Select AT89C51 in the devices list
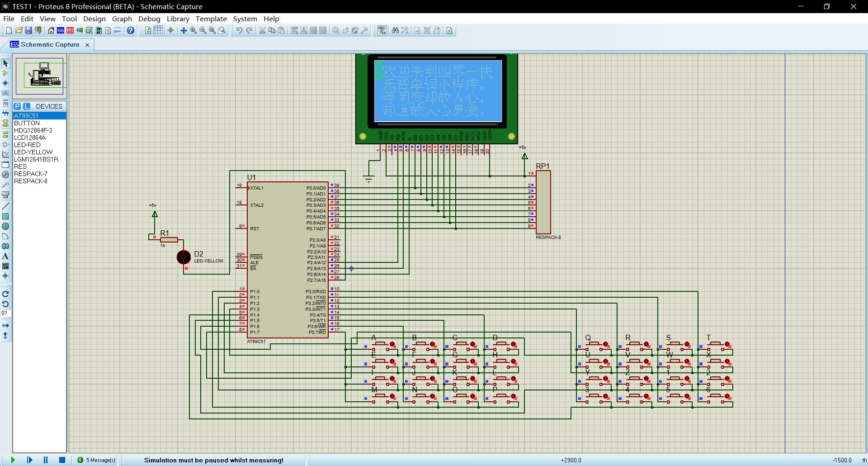The height and width of the screenshot is (466, 868). click(39, 116)
